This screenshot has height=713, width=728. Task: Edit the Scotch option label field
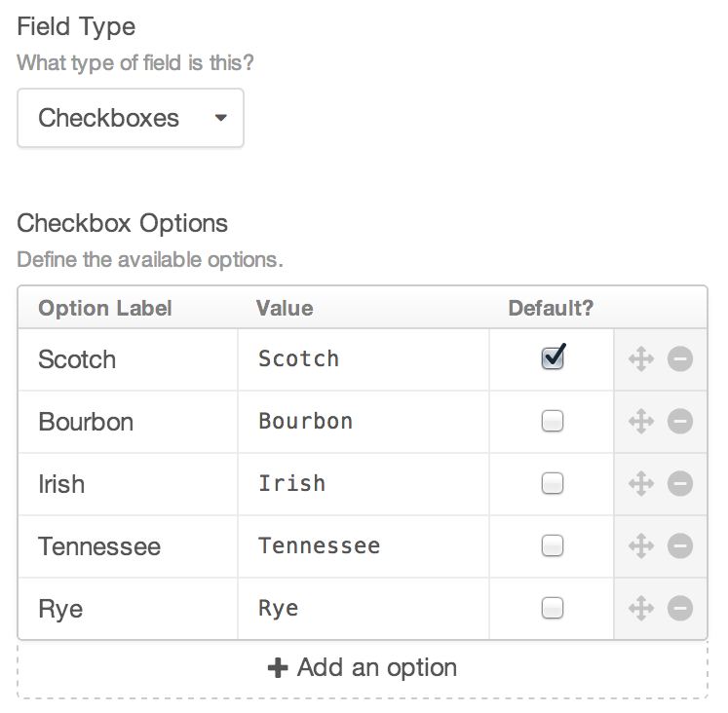127,359
